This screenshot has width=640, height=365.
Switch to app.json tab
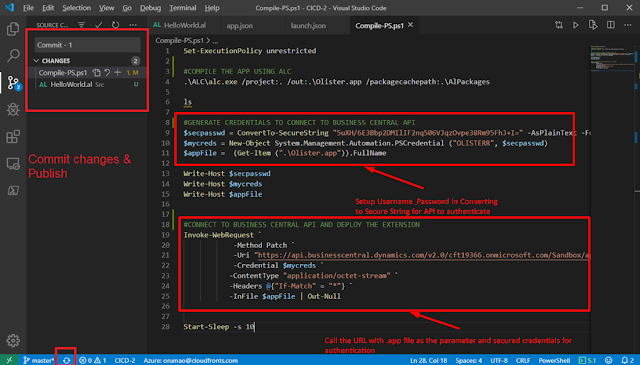click(x=240, y=25)
